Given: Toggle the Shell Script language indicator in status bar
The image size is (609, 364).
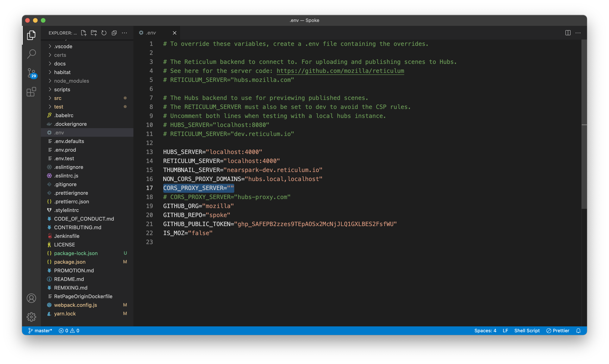Looking at the screenshot, I should 527,330.
